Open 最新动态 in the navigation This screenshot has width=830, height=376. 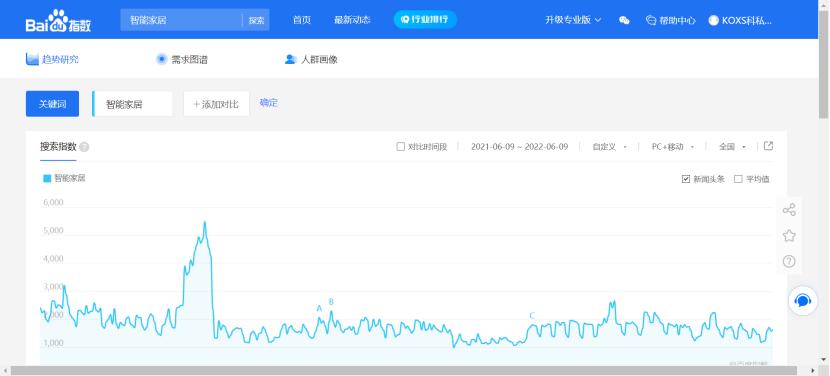[x=352, y=20]
